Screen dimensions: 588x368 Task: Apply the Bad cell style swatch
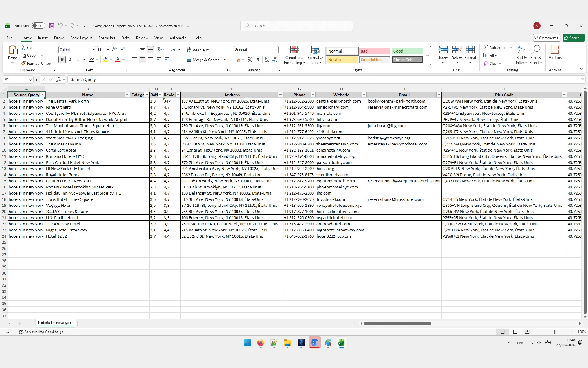[x=374, y=51]
